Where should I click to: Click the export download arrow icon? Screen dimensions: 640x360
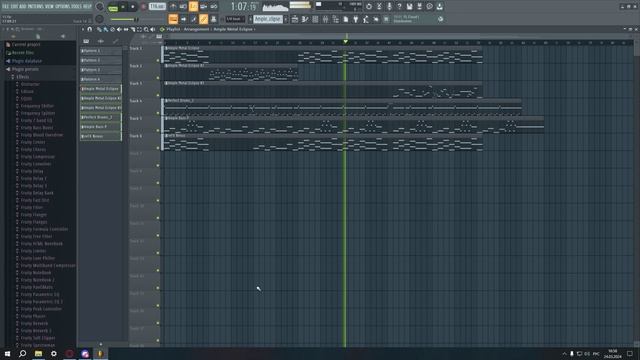click(x=440, y=7)
